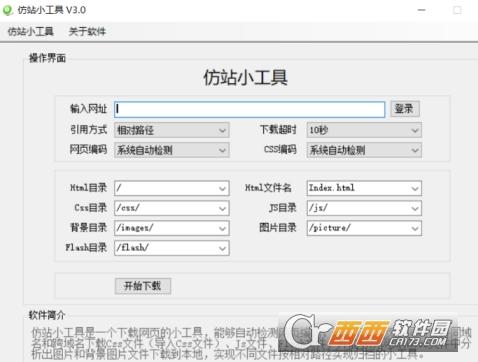The width and height of the screenshot is (478, 362).
Task: Click the Css目录 label
Action: click(90, 208)
